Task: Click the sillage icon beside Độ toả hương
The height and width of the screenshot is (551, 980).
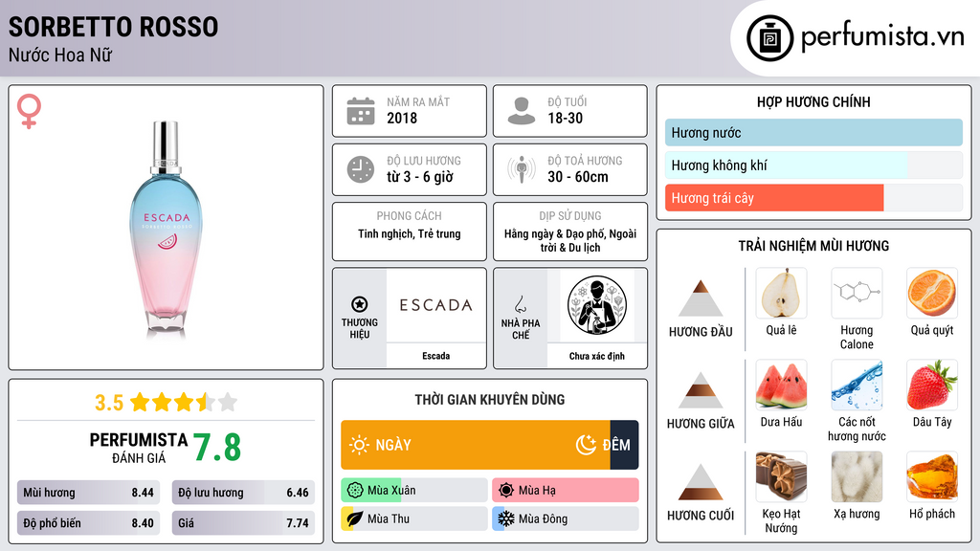Action: click(x=522, y=169)
